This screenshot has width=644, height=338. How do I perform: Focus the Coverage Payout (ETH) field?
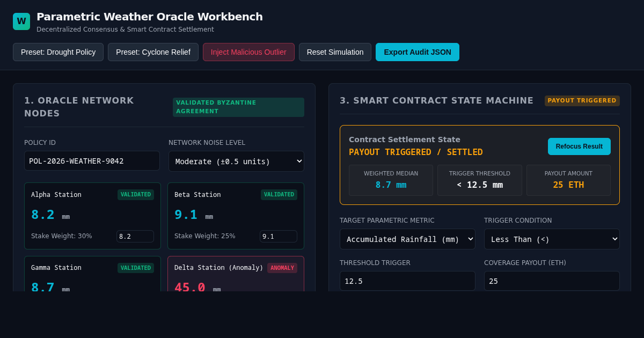pyautogui.click(x=552, y=281)
